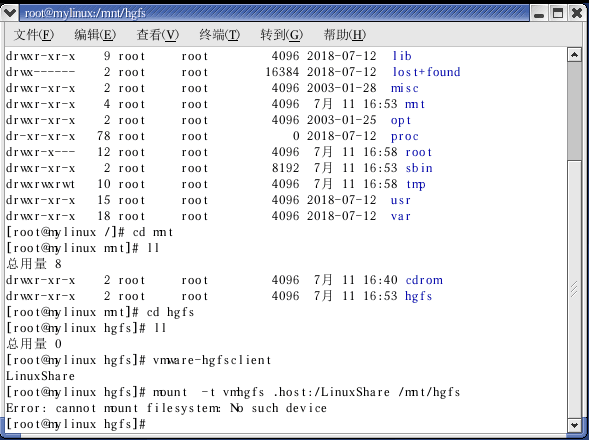Close the root@mylinux terminal window
The height and width of the screenshot is (440, 589).
point(577,13)
